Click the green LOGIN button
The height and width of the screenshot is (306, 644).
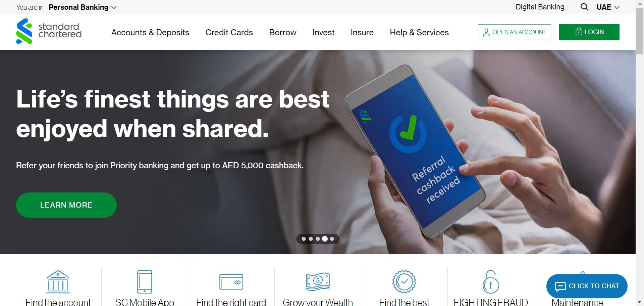click(x=589, y=32)
